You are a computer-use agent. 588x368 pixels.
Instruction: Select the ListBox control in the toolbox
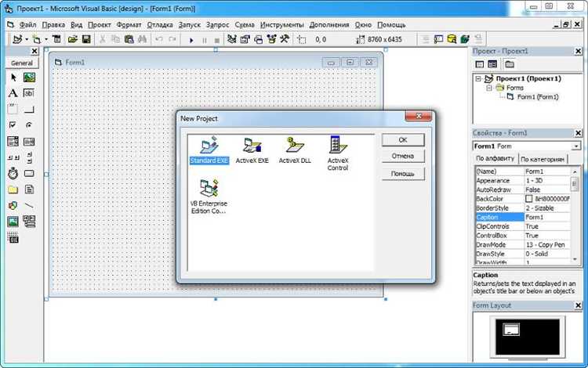(29, 141)
